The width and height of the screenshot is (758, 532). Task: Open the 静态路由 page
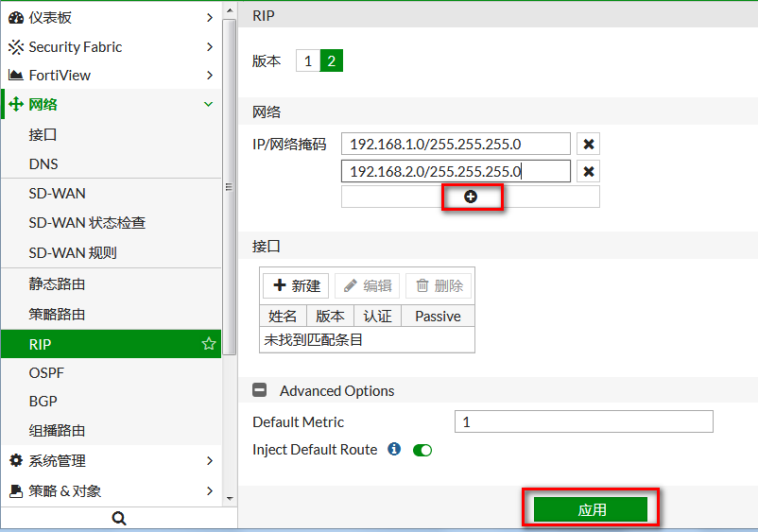tap(57, 283)
